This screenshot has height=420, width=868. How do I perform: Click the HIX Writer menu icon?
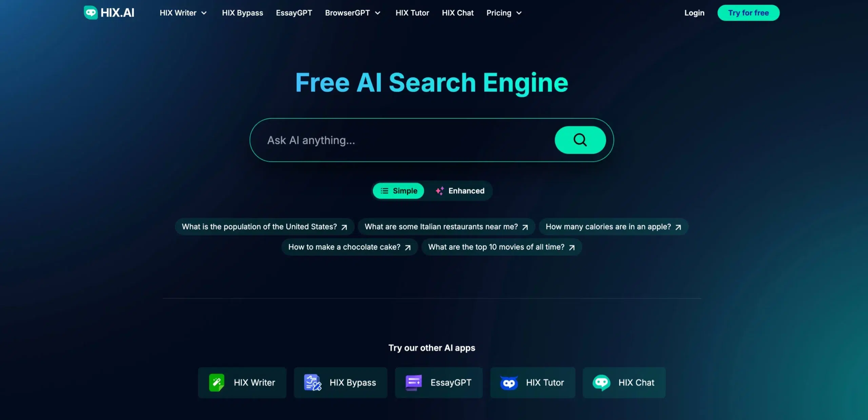[x=204, y=12]
